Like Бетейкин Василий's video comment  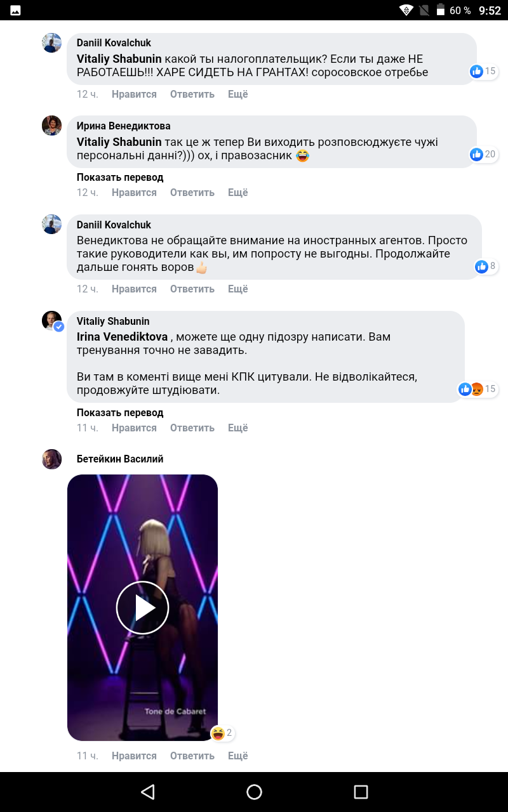[134, 756]
